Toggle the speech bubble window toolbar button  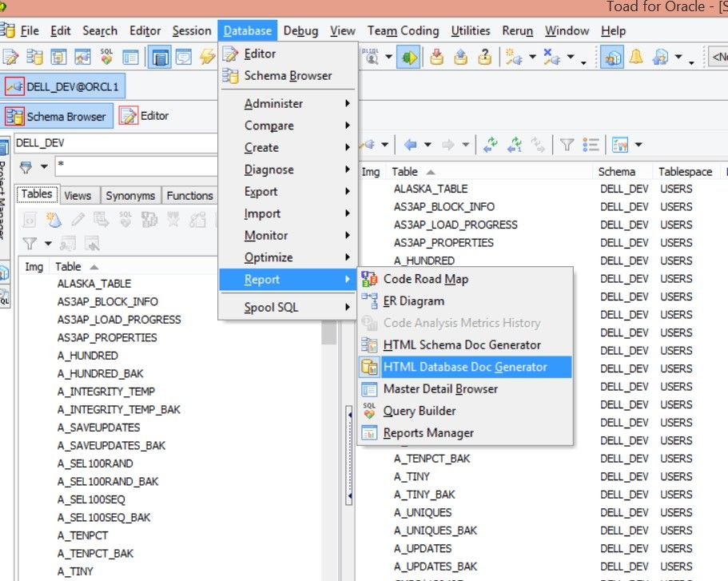coord(184,57)
